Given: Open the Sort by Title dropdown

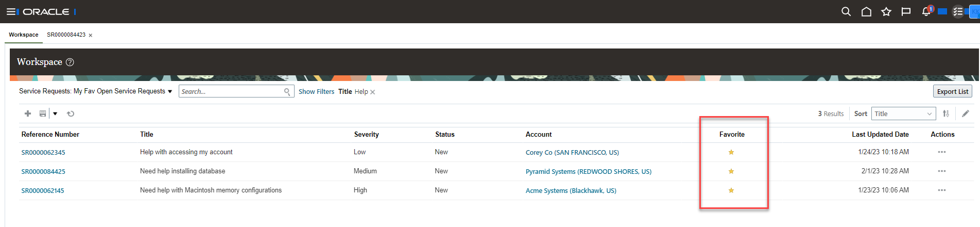Looking at the screenshot, I should (903, 113).
